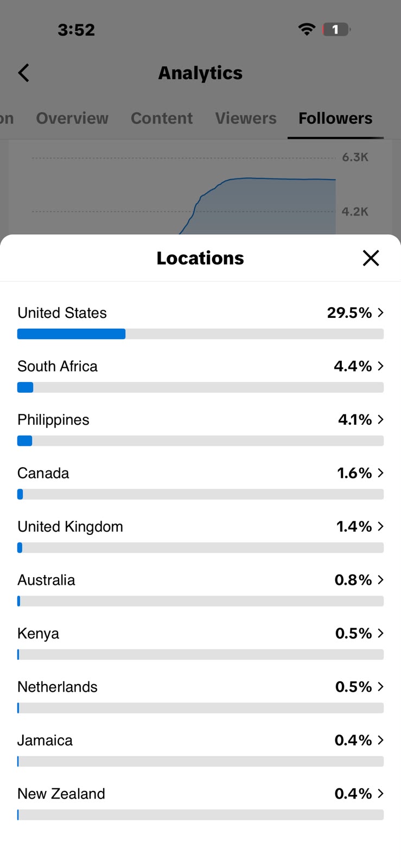Switch to the Overview tab
The width and height of the screenshot is (401, 868).
tap(72, 118)
